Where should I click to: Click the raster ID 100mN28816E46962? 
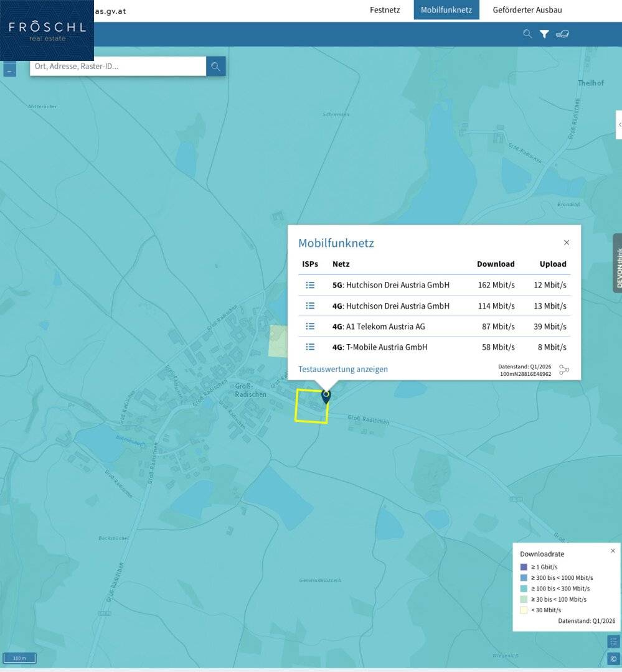(x=525, y=374)
